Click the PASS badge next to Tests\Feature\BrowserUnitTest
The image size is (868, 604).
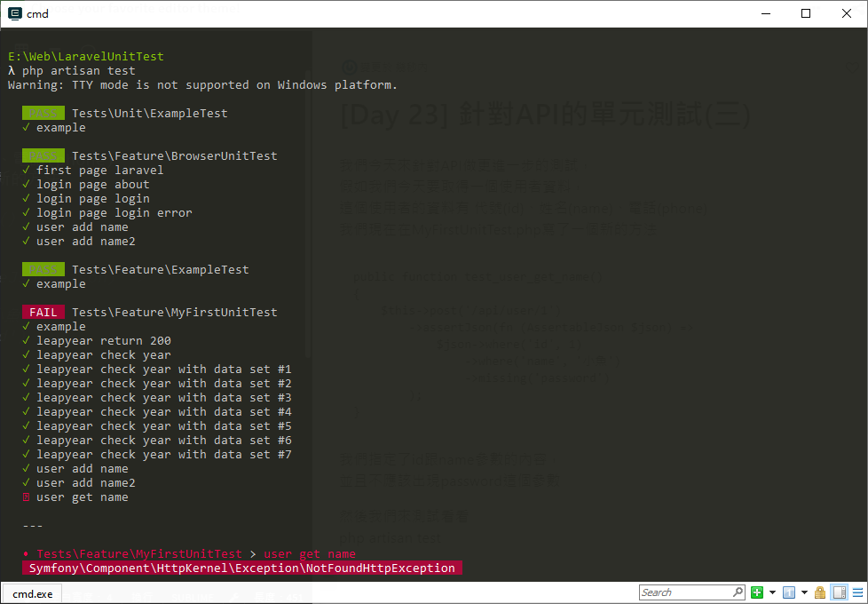(43, 155)
